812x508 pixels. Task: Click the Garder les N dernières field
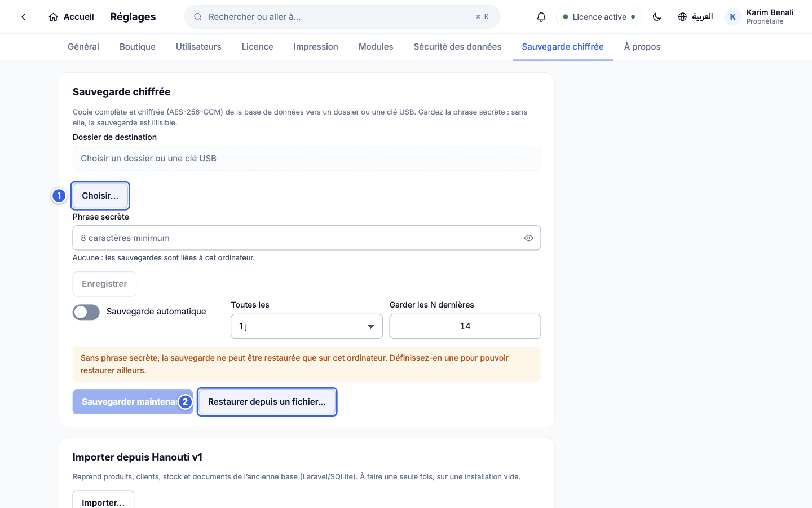coord(465,326)
